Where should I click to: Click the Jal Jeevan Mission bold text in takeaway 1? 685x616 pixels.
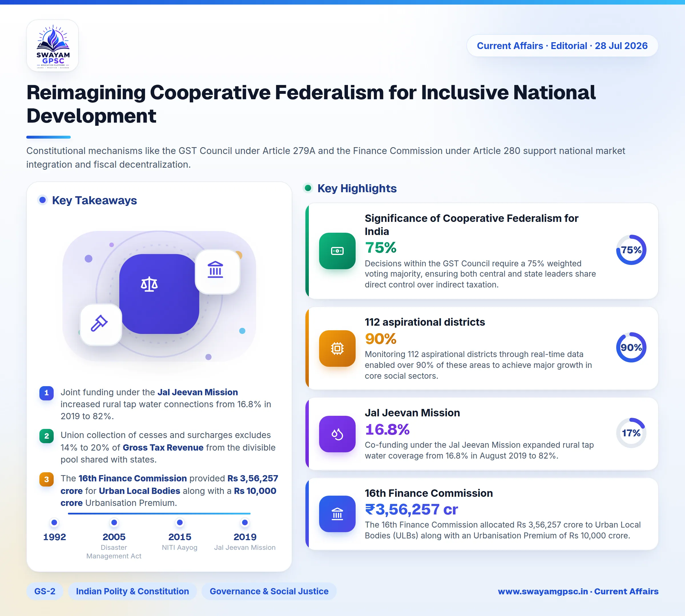click(x=198, y=392)
